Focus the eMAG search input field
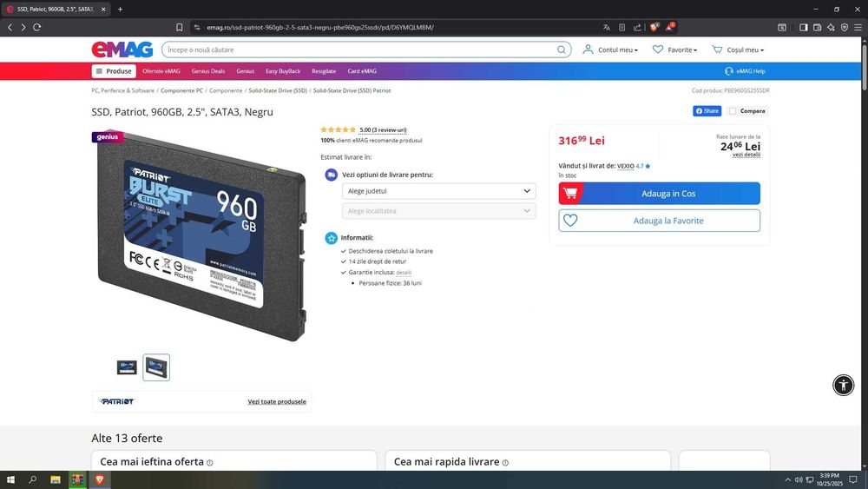Viewport: 868px width, 489px height. [x=360, y=50]
